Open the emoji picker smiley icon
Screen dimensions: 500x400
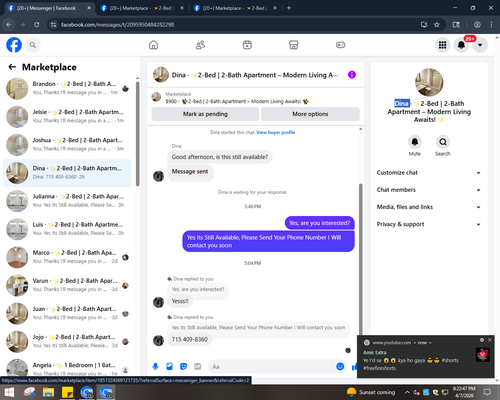[340, 367]
